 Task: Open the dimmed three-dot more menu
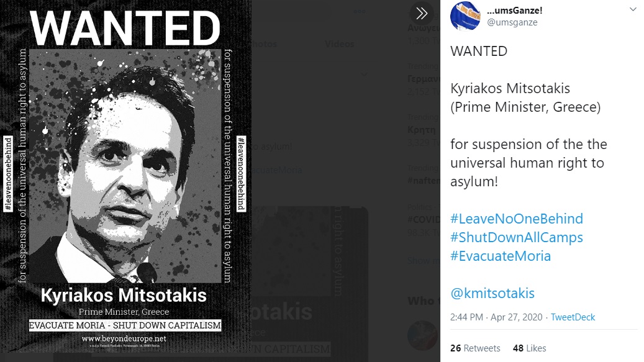pos(360,12)
